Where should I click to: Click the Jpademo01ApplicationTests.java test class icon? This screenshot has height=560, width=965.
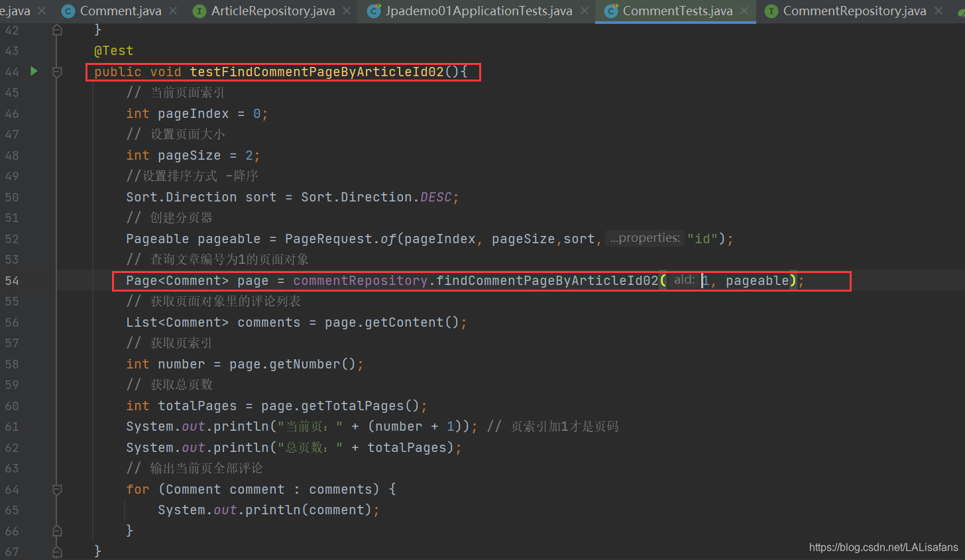pyautogui.click(x=374, y=11)
